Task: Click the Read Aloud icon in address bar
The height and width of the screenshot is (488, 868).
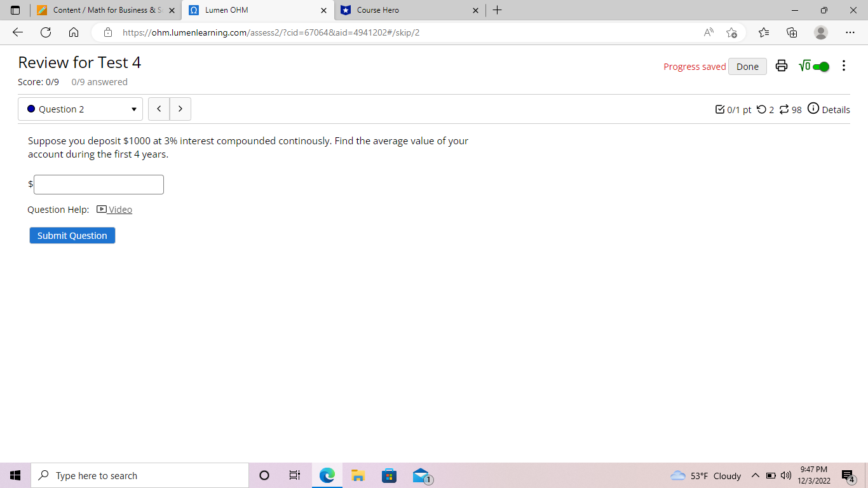Action: [x=709, y=32]
